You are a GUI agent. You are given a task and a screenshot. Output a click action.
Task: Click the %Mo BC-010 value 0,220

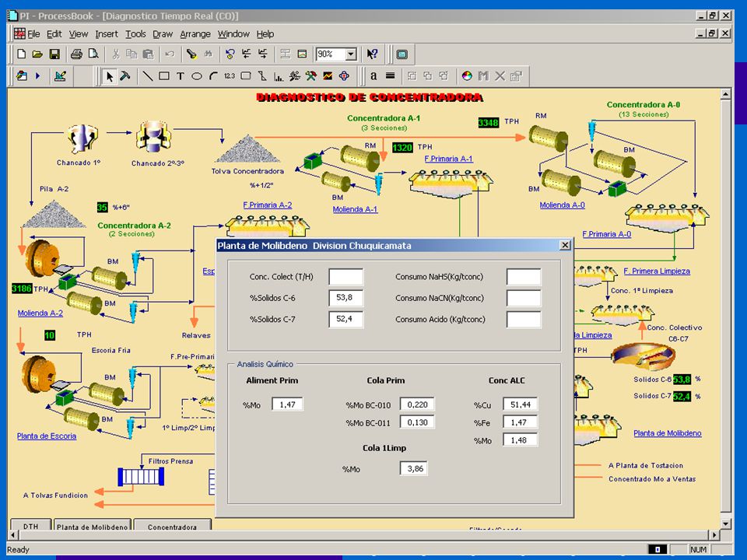point(417,404)
